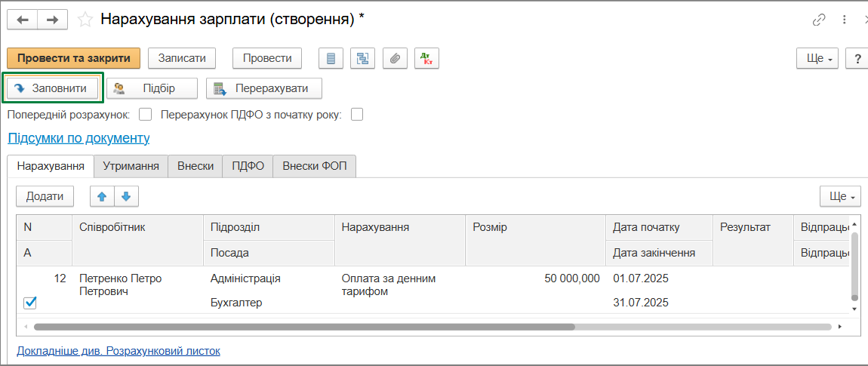Screen dimensions: 868x366
Task: Click the Дата закінчення column header
Action: click(x=659, y=253)
